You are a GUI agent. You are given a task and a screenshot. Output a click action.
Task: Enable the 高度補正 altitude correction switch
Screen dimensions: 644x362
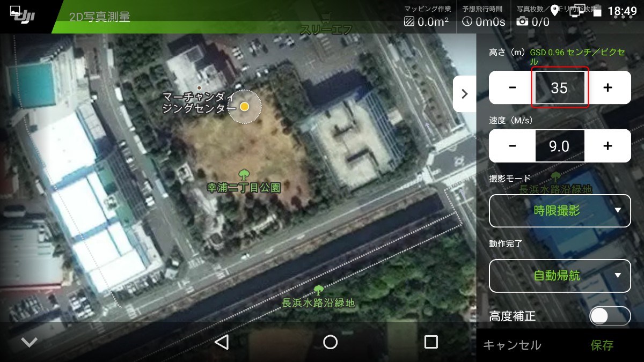[x=609, y=316]
